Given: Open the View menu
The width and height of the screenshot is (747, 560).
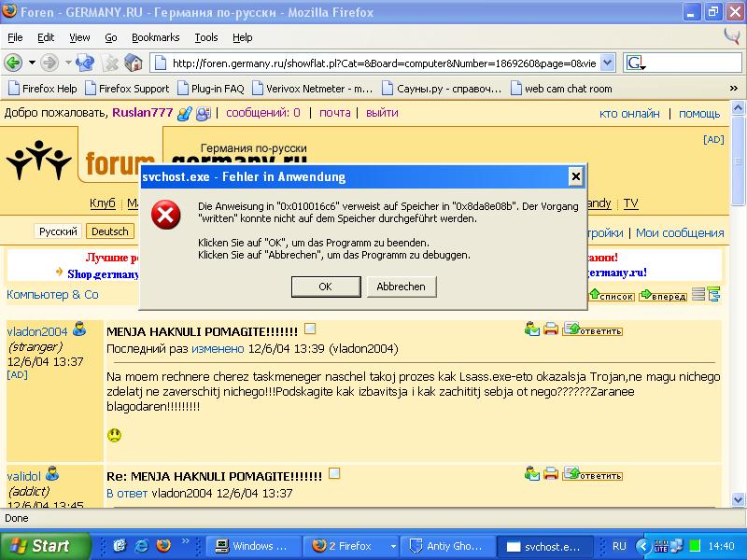Looking at the screenshot, I should (x=79, y=37).
